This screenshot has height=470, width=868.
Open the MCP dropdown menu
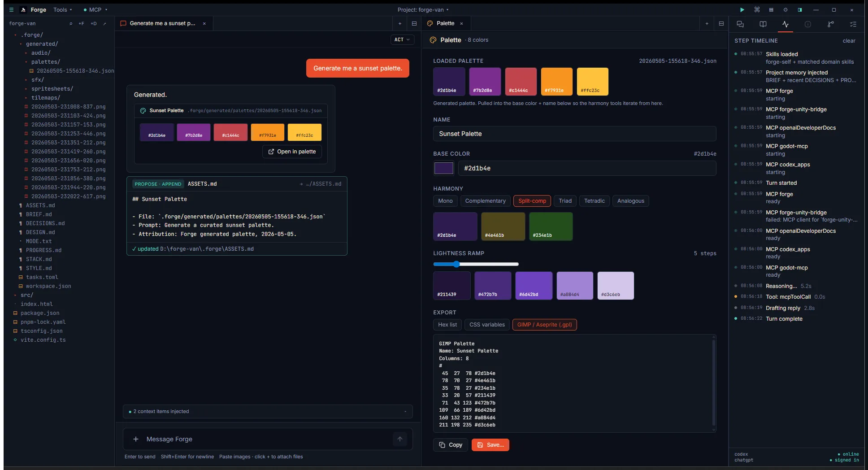[x=95, y=9]
